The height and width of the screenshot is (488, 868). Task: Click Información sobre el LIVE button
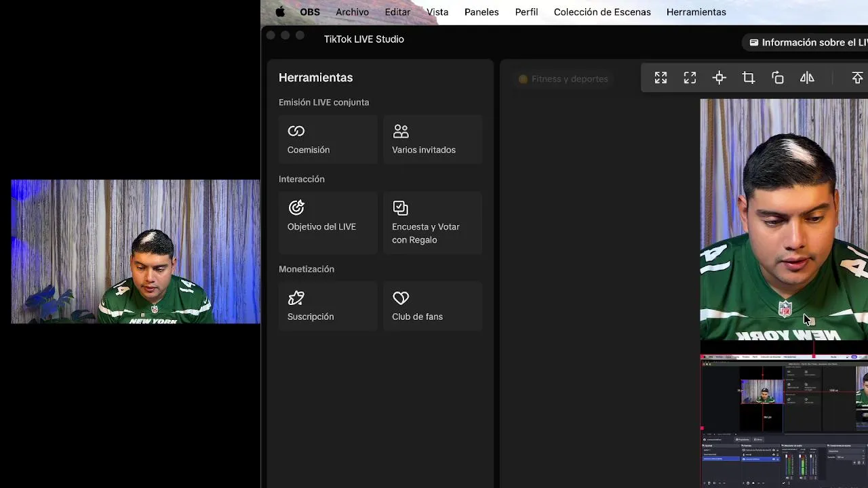(x=805, y=42)
